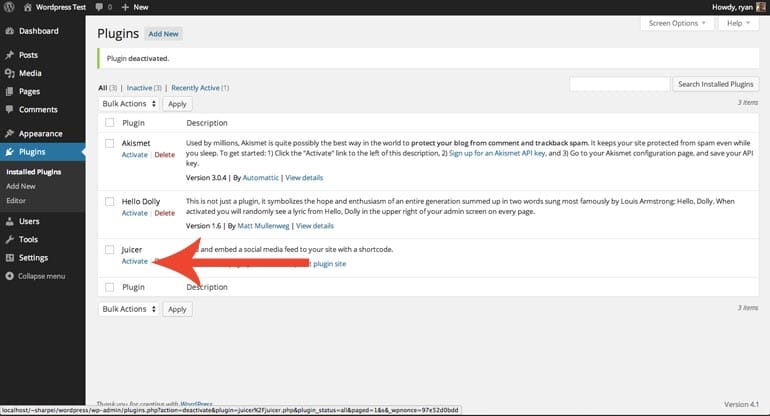Expand the Help panel
Image resolution: width=770 pixels, height=416 pixels.
(x=739, y=23)
